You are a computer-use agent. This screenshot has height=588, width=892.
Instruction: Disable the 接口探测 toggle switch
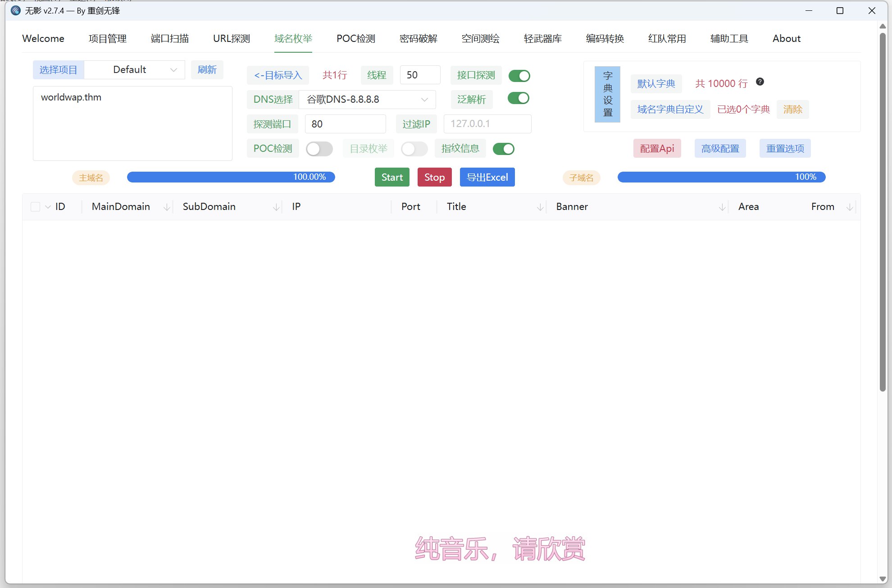coord(519,76)
